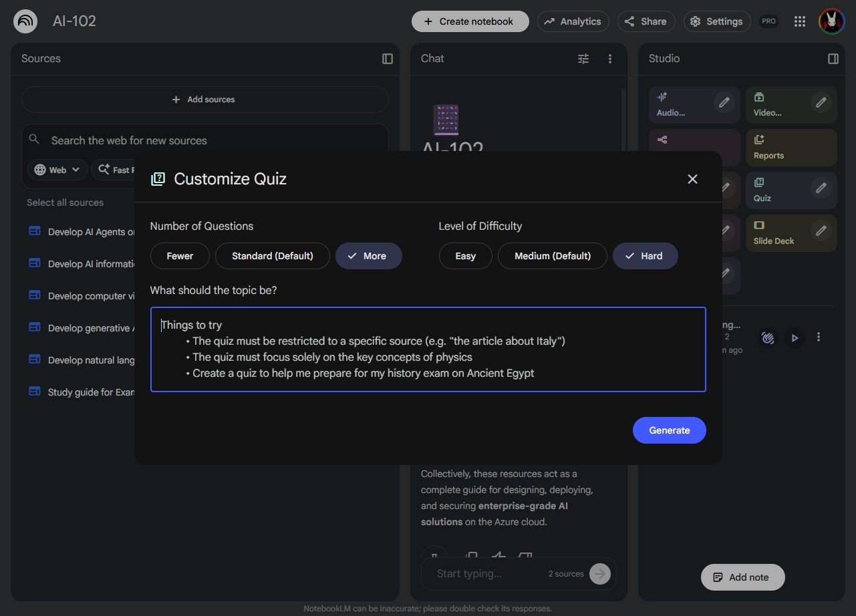Open the Web source type dropdown

[57, 170]
